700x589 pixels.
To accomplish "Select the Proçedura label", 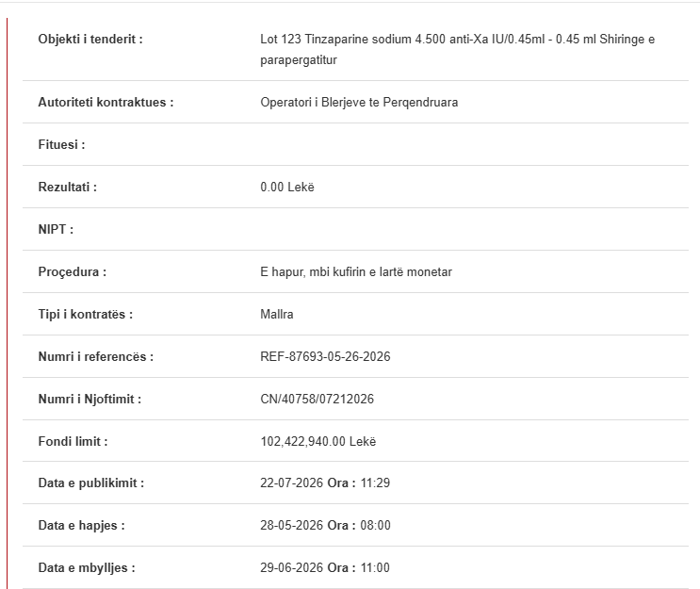I will [x=73, y=272].
